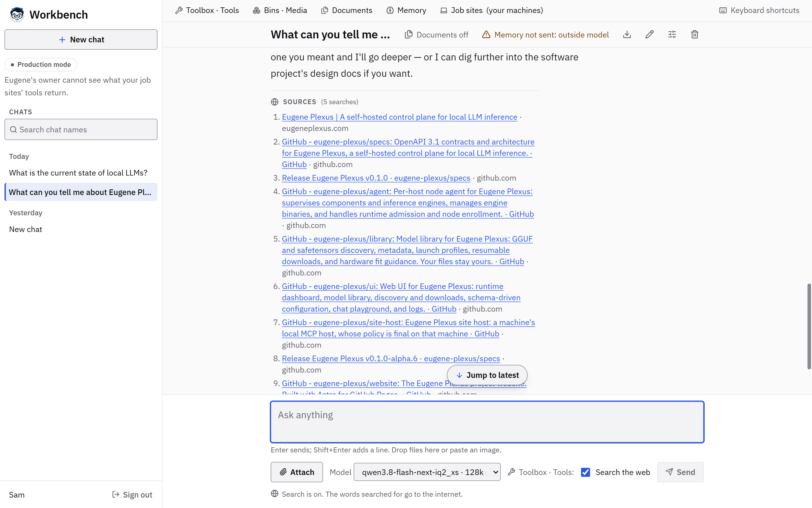The width and height of the screenshot is (812, 508).
Task: Start a New chat
Action: (81, 40)
